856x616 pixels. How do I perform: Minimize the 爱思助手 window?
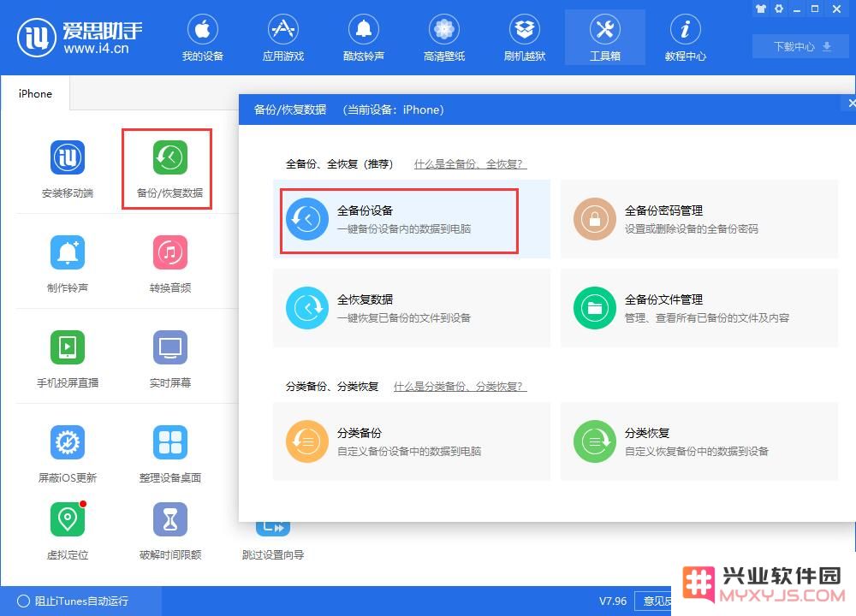797,9
